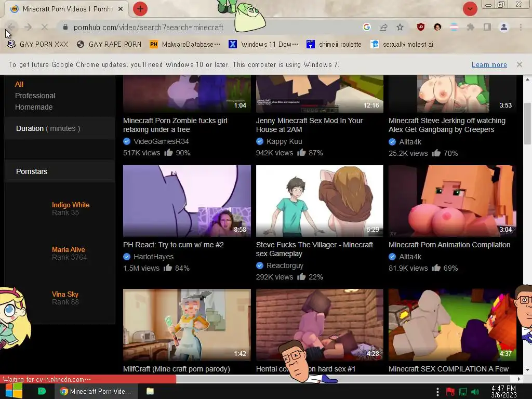The width and height of the screenshot is (532, 399).
Task: Dismiss the Chrome update infobar
Action: (x=519, y=64)
